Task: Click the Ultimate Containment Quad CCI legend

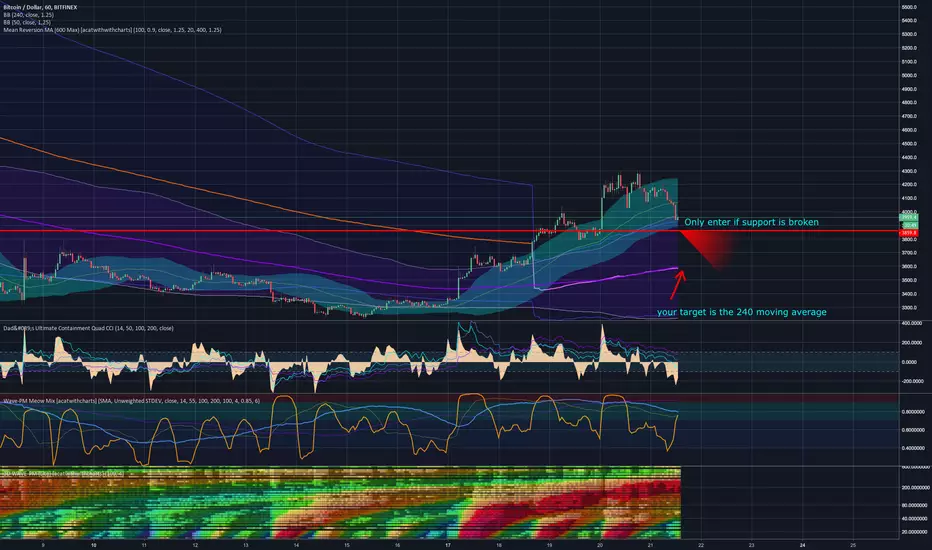Action: pyautogui.click(x=89, y=328)
